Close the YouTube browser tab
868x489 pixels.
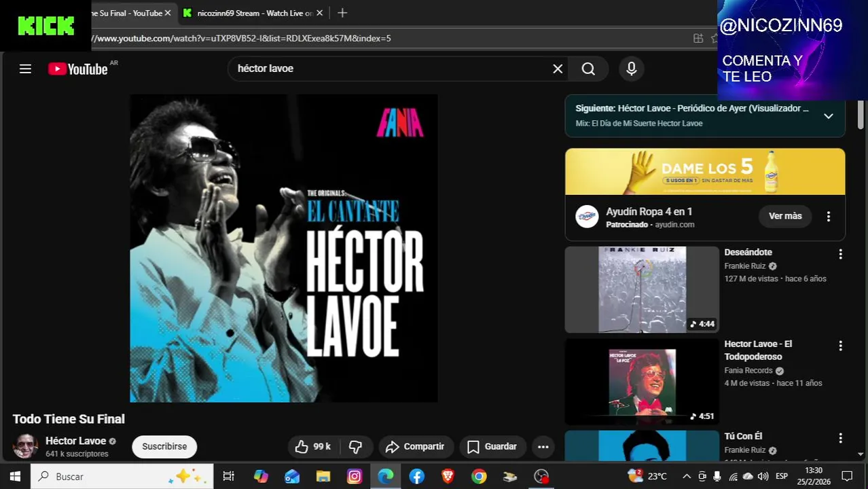pos(168,13)
